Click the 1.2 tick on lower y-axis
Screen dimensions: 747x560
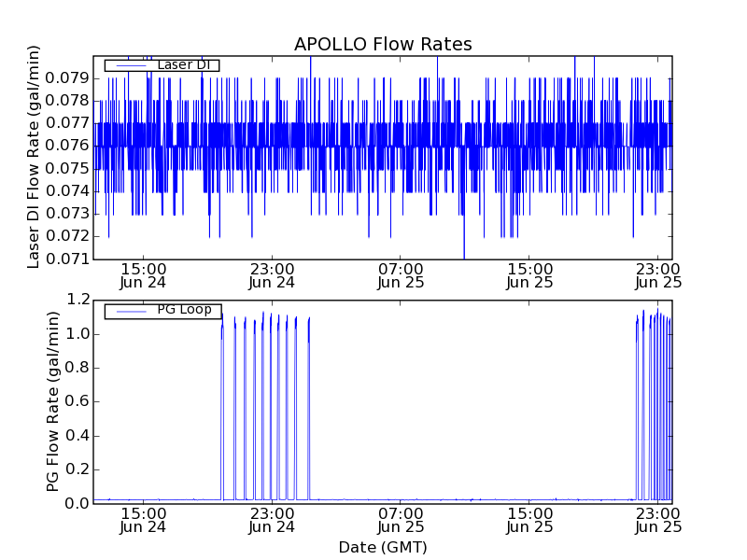[x=78, y=300]
